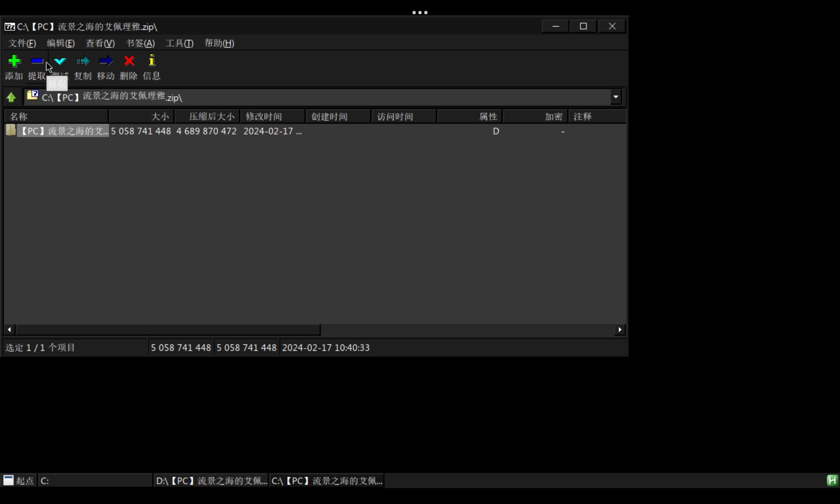Open the 编辑(E) menu
The image size is (840, 504).
tap(60, 43)
